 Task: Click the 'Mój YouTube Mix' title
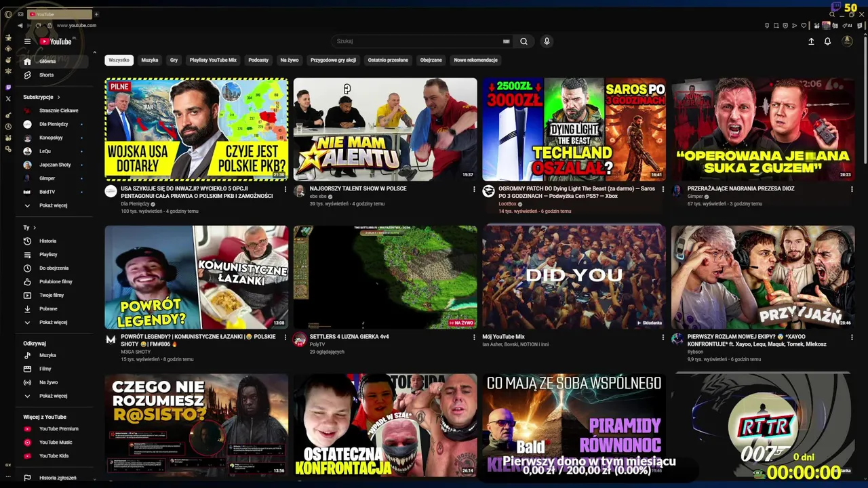coord(504,337)
